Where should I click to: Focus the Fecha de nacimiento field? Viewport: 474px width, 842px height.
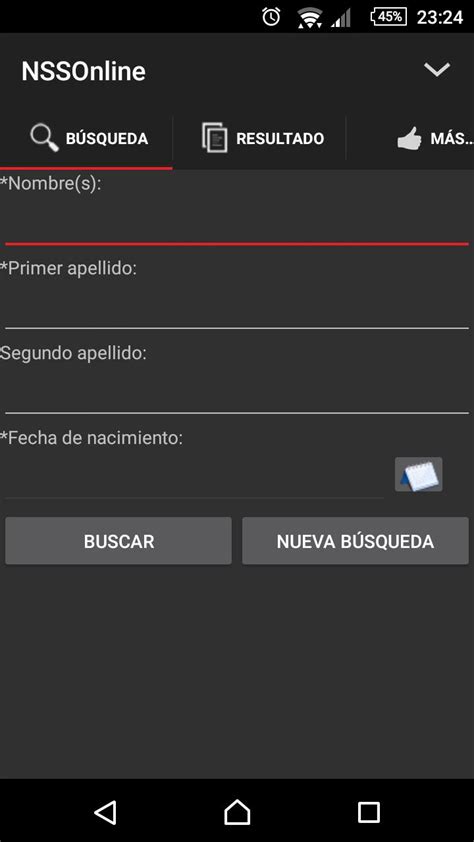click(194, 476)
